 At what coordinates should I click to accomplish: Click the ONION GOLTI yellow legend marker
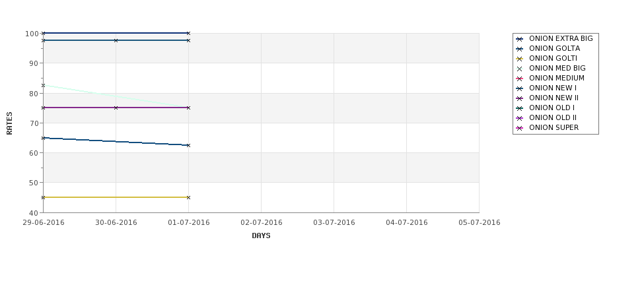tap(519, 59)
